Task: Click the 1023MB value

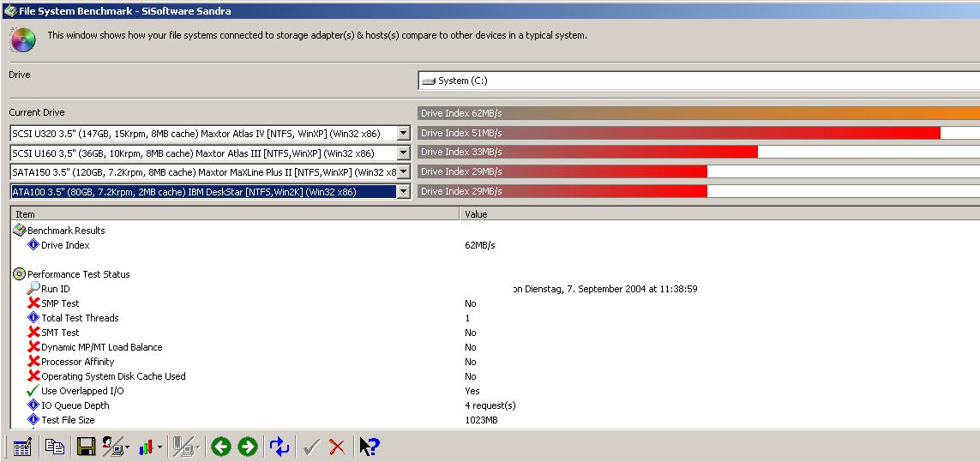Action: point(481,420)
